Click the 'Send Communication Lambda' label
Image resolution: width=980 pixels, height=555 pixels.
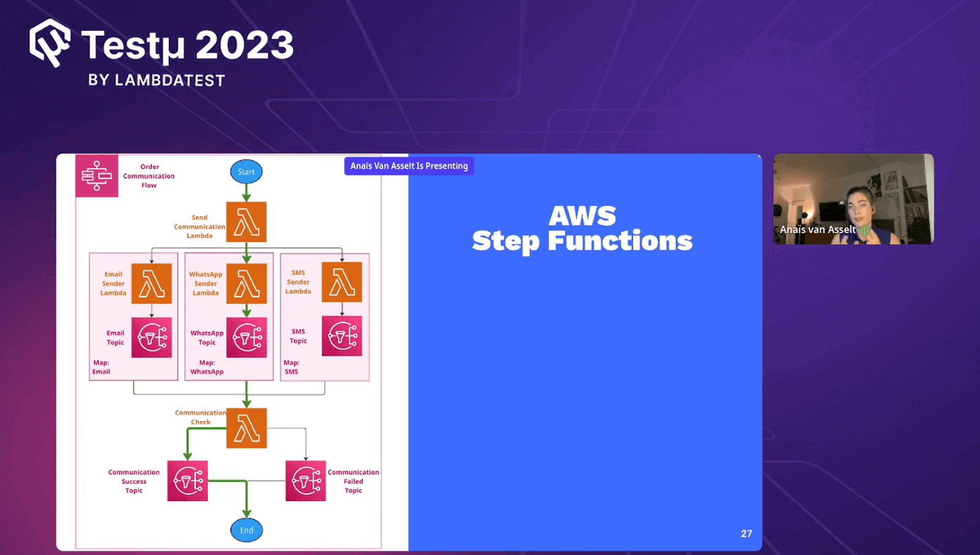click(199, 227)
